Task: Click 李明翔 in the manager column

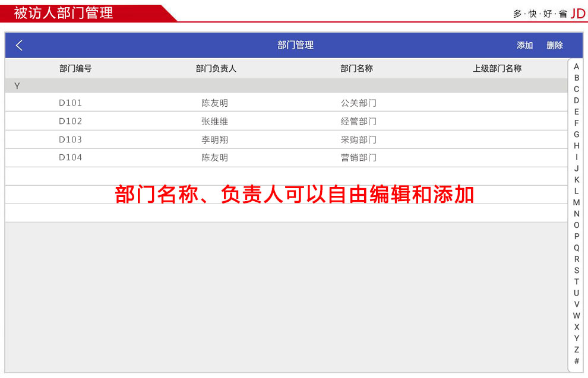Action: click(x=214, y=140)
